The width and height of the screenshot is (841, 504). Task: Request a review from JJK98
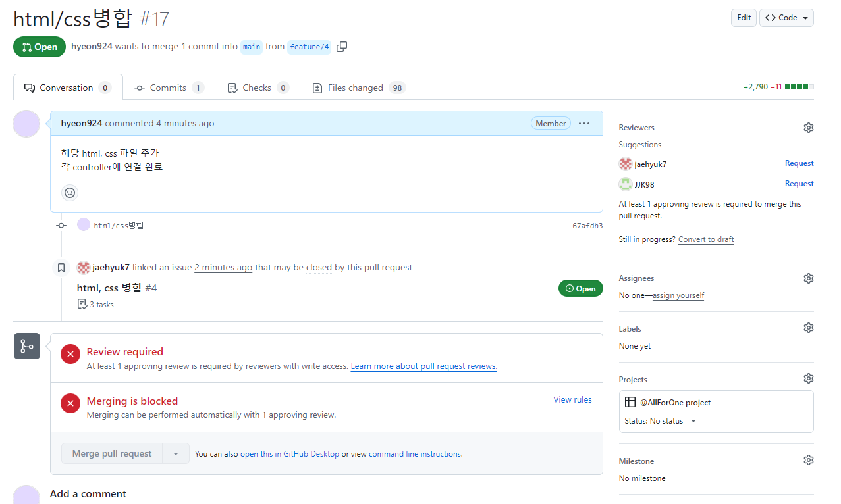[799, 184]
